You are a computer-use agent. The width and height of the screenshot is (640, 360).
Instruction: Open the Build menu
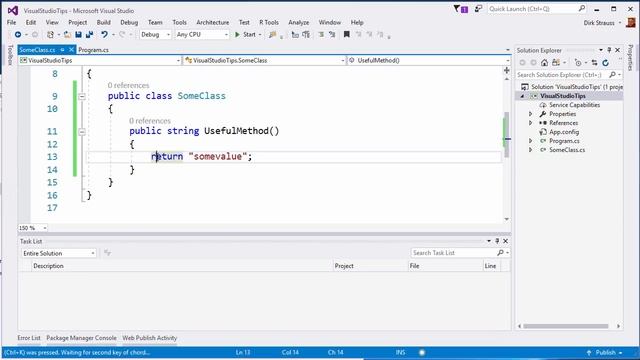(x=104, y=22)
